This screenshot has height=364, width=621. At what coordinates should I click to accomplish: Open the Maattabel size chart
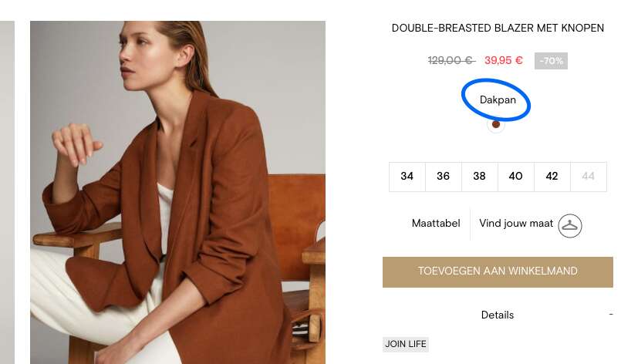[436, 224]
